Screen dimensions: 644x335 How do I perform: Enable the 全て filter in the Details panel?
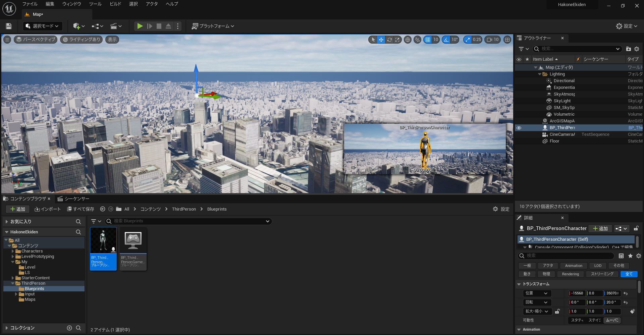(x=629, y=274)
